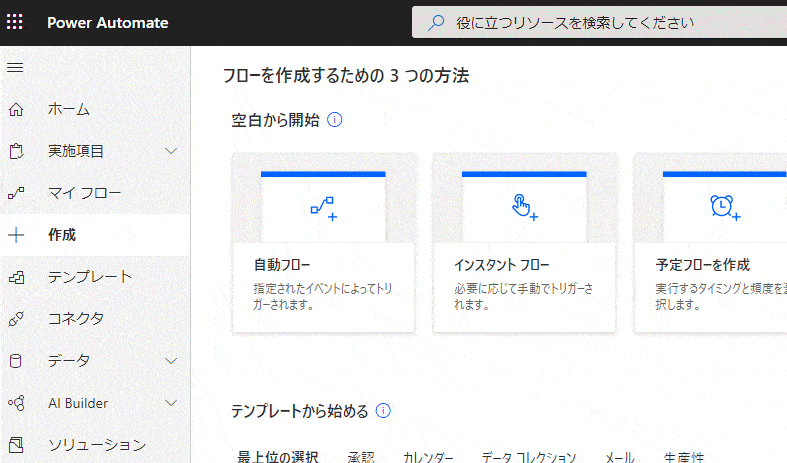Open the カレンダー template tab
Screen dimensions: 787x463
click(x=428, y=457)
